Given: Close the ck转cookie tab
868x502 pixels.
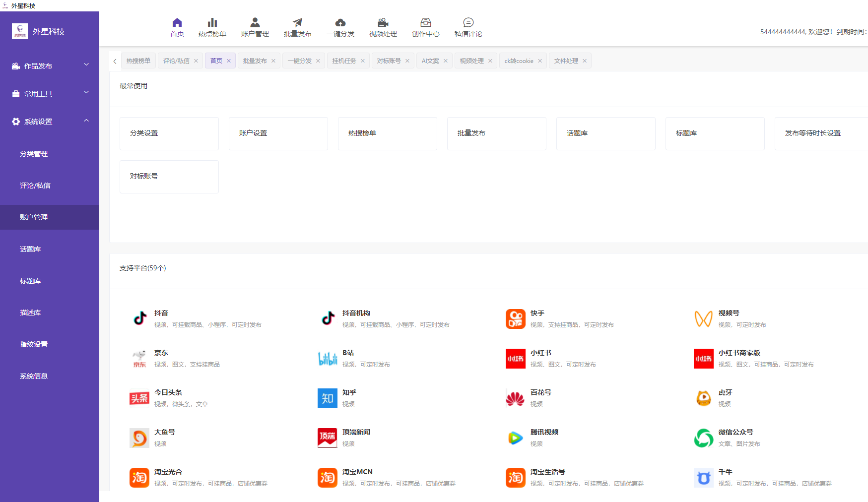Looking at the screenshot, I should pyautogui.click(x=540, y=61).
